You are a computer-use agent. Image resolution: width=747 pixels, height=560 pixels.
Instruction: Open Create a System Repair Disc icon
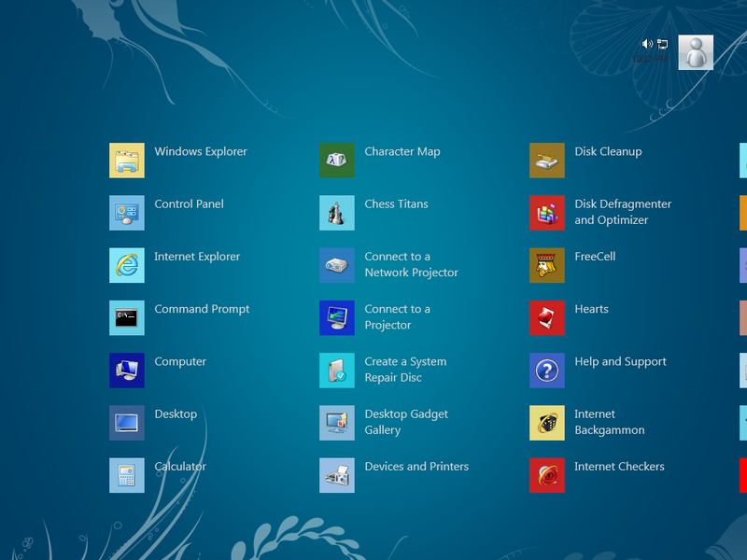[337, 371]
